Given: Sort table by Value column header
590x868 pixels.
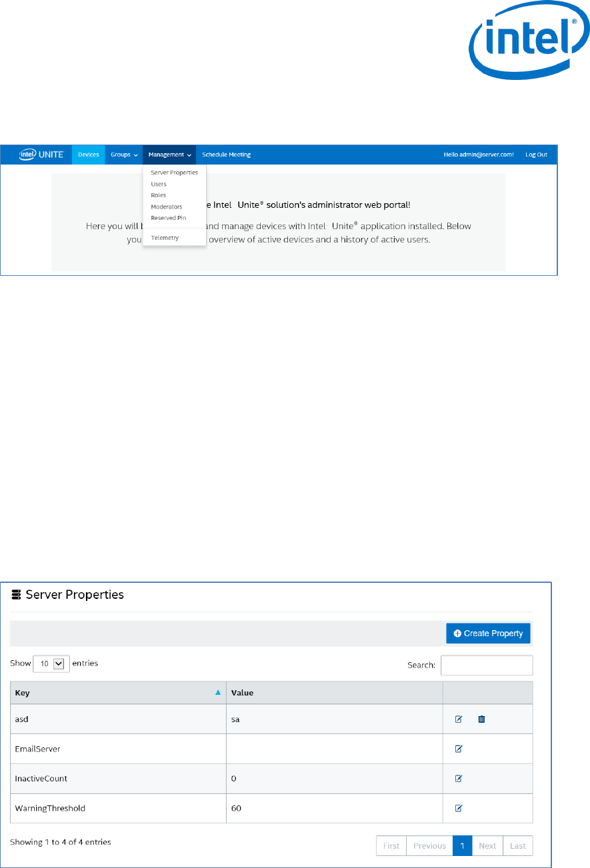Looking at the screenshot, I should pos(335,693).
